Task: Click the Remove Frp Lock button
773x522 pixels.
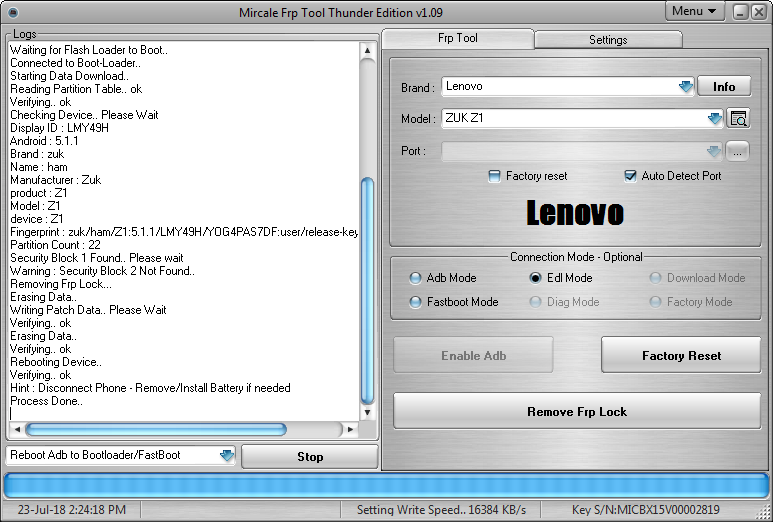Action: pos(577,411)
